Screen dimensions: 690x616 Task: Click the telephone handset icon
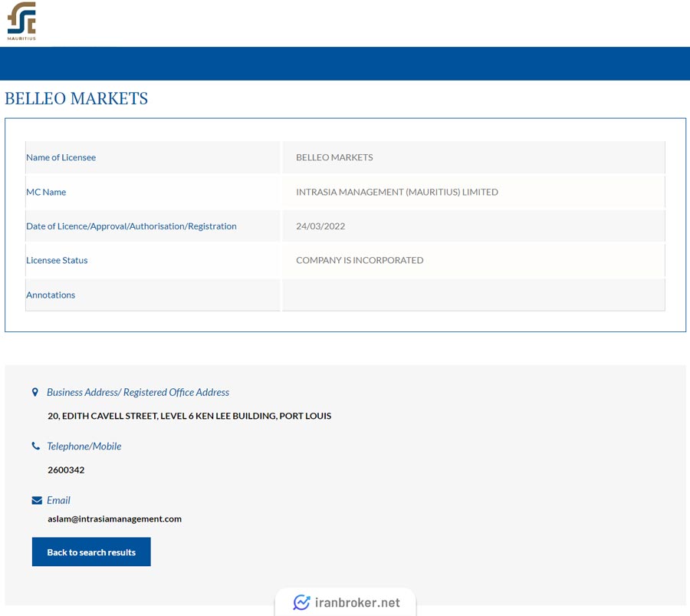pyautogui.click(x=35, y=446)
